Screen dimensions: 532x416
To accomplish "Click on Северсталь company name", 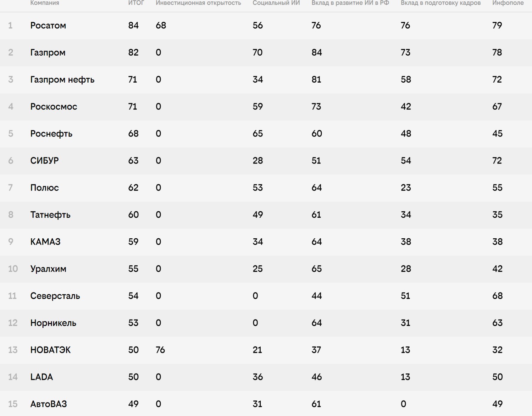I will 55,296.
